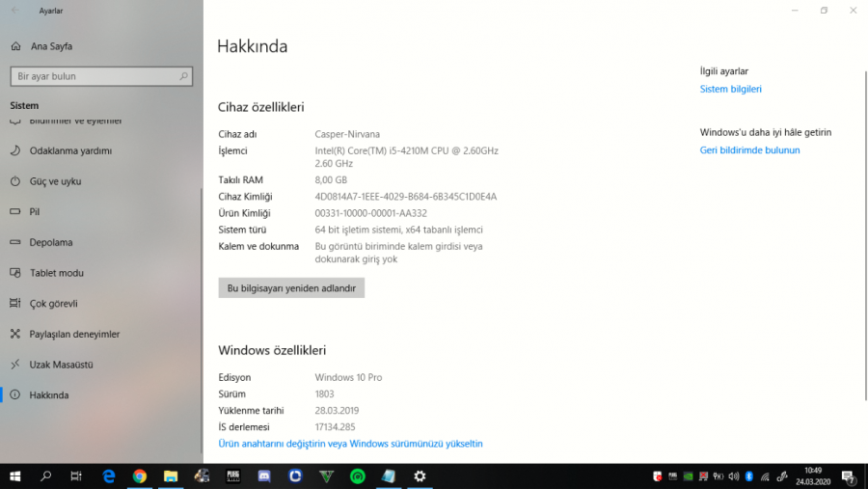Click the power icon beside Güç ve uyku
868x489 pixels.
coord(15,181)
